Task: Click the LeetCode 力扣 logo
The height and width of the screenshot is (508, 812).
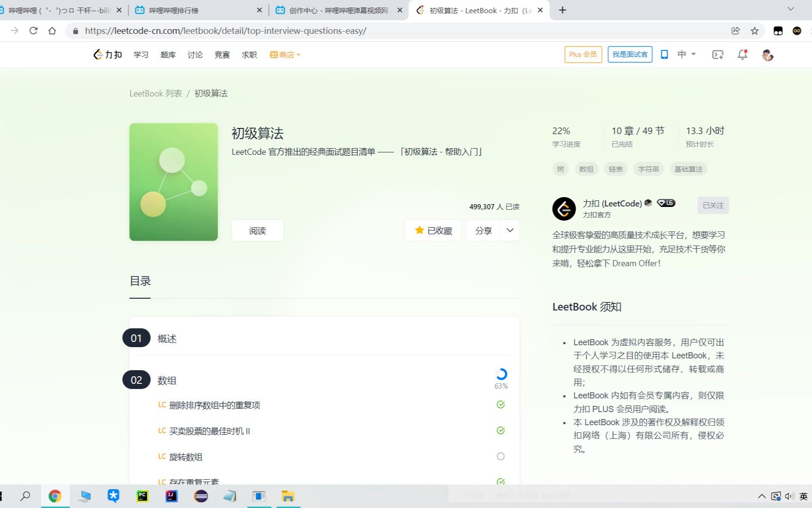Action: (x=108, y=55)
